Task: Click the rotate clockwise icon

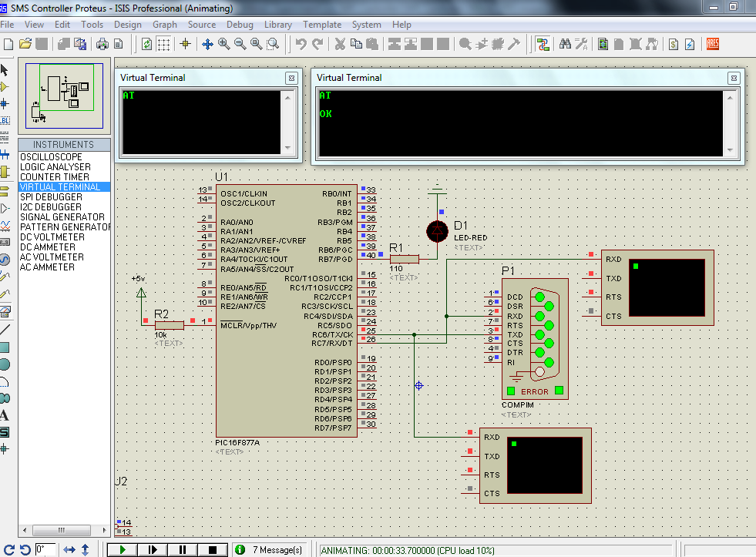Action: pyautogui.click(x=9, y=549)
